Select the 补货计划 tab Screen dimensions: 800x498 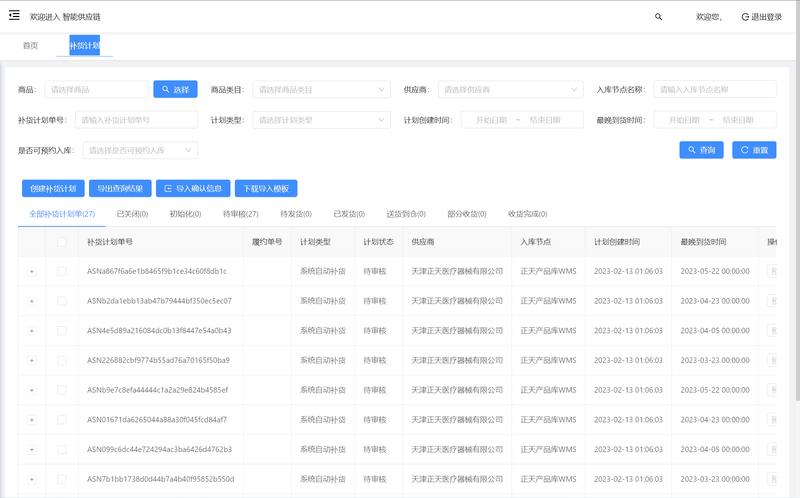click(x=85, y=45)
